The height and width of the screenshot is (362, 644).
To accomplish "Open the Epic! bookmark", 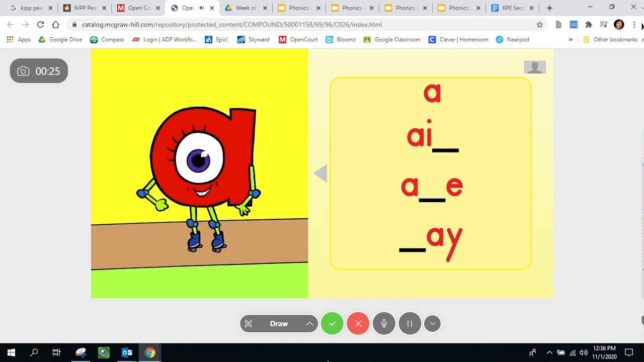I will (x=216, y=40).
